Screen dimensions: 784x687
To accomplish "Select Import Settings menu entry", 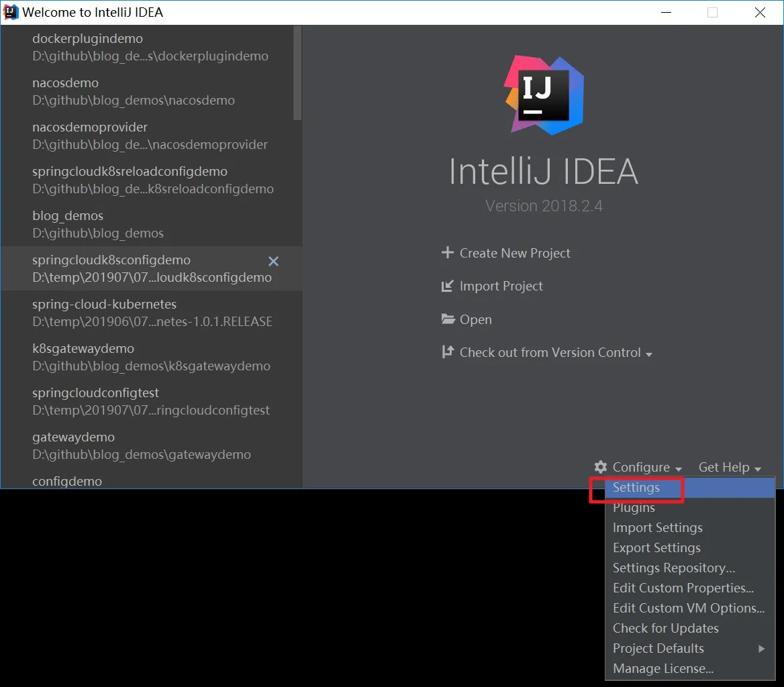I will click(x=690, y=527).
